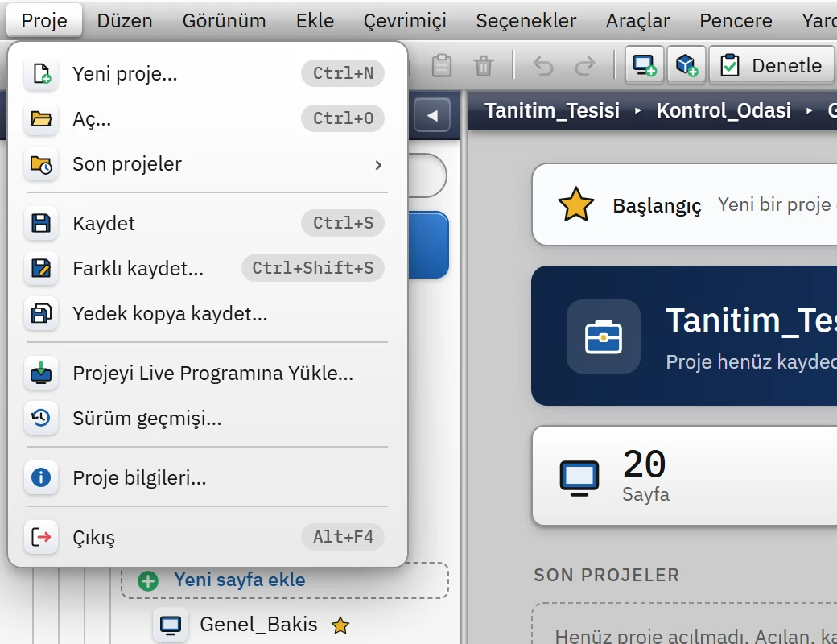Click the paste clipboard toolbar icon

tap(442, 66)
